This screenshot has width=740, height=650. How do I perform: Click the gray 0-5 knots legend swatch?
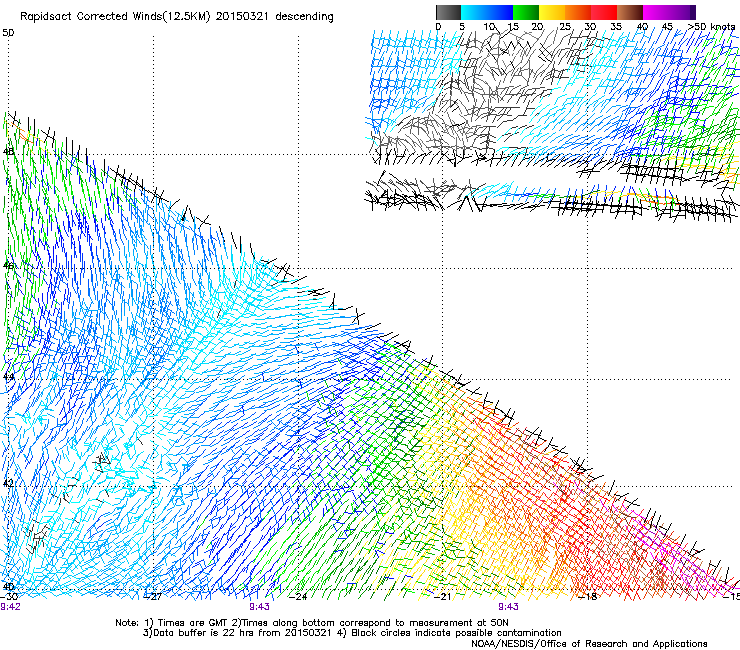[x=448, y=12]
